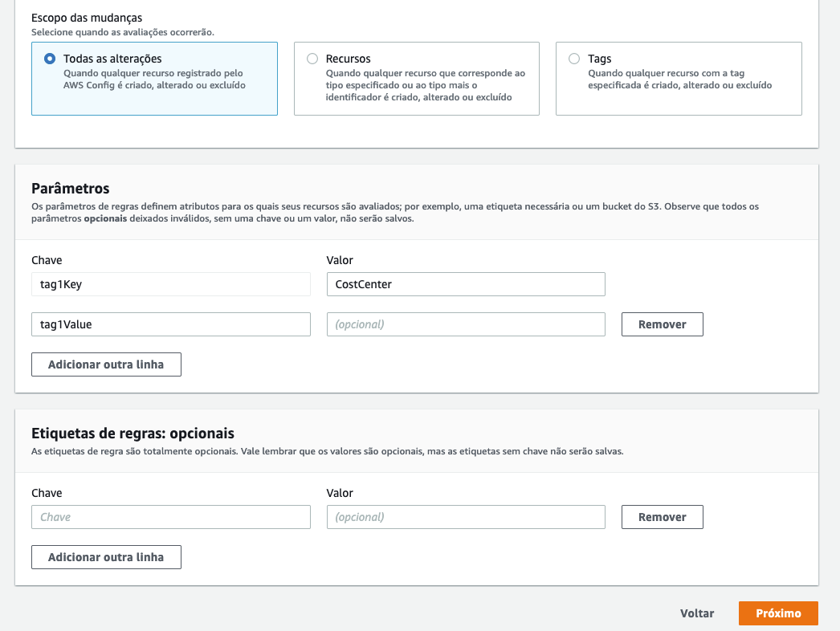The width and height of the screenshot is (840, 631).
Task: Select the Recursos scope radio option
Action: pos(312,59)
